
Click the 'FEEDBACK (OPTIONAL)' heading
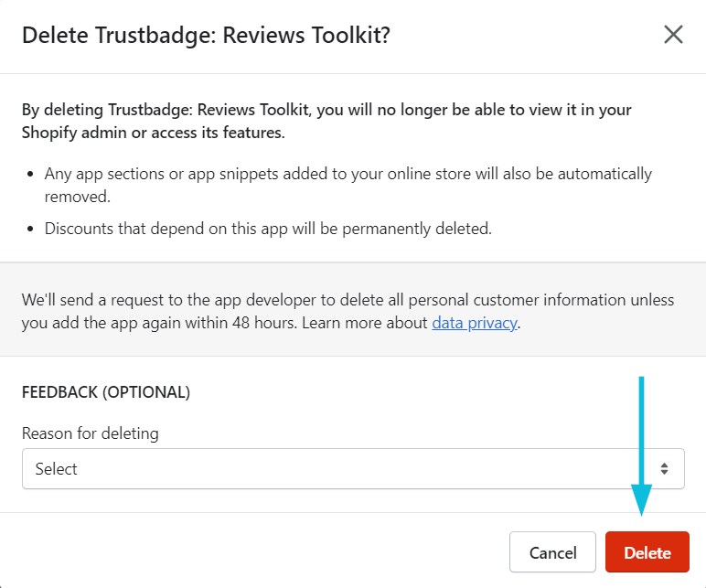click(106, 392)
